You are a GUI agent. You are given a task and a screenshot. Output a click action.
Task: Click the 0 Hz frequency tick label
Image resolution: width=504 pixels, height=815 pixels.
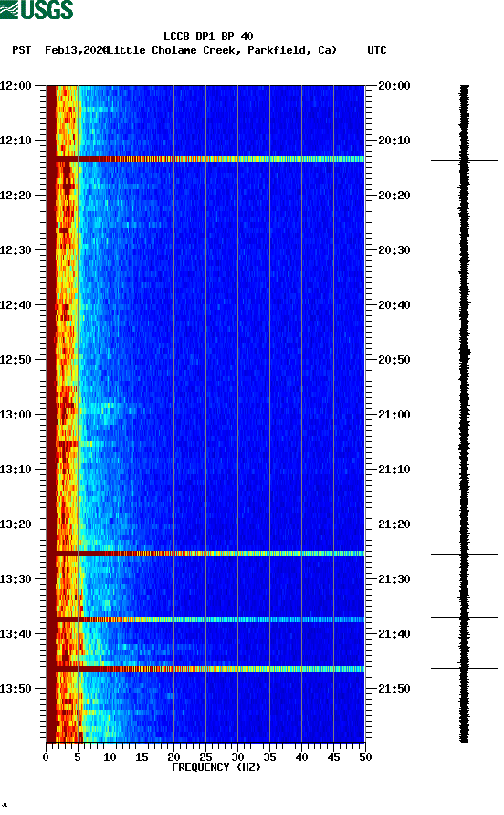pyautogui.click(x=46, y=757)
